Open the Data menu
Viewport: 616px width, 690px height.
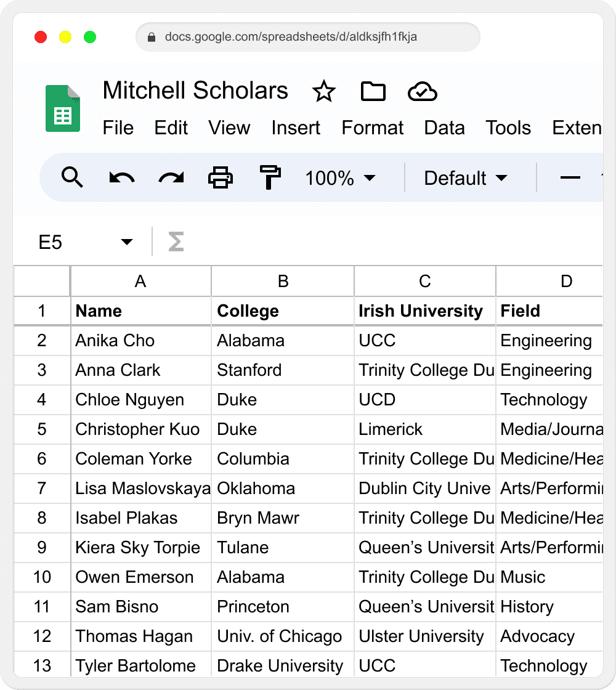click(x=444, y=128)
